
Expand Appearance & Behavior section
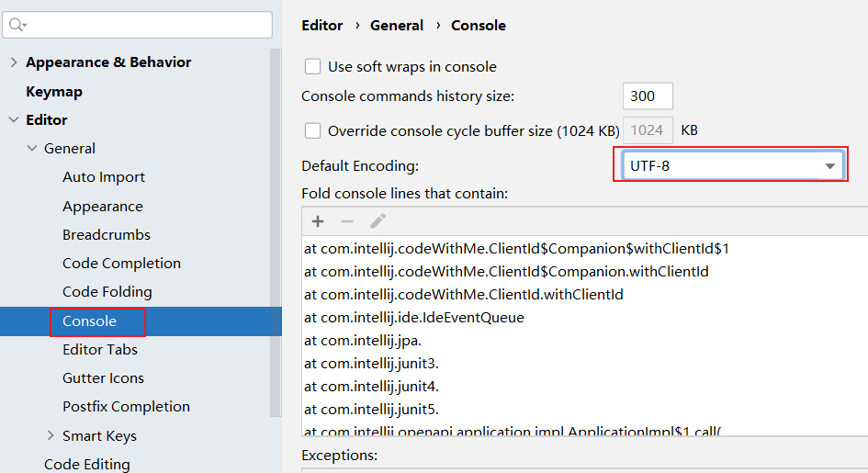point(14,62)
